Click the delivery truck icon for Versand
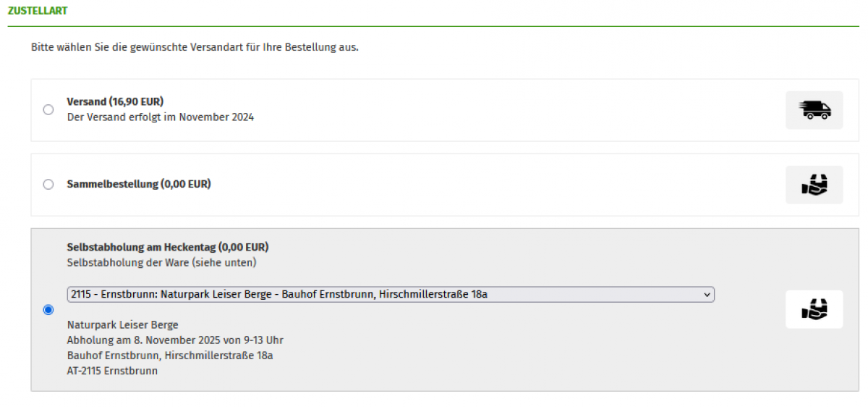 point(814,110)
